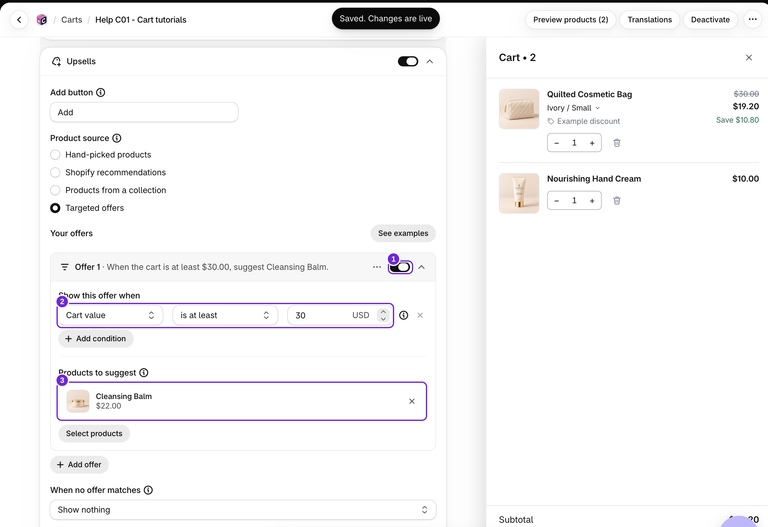
Task: Remove Nourishing Hand Cream with trash icon
Action: pos(617,201)
